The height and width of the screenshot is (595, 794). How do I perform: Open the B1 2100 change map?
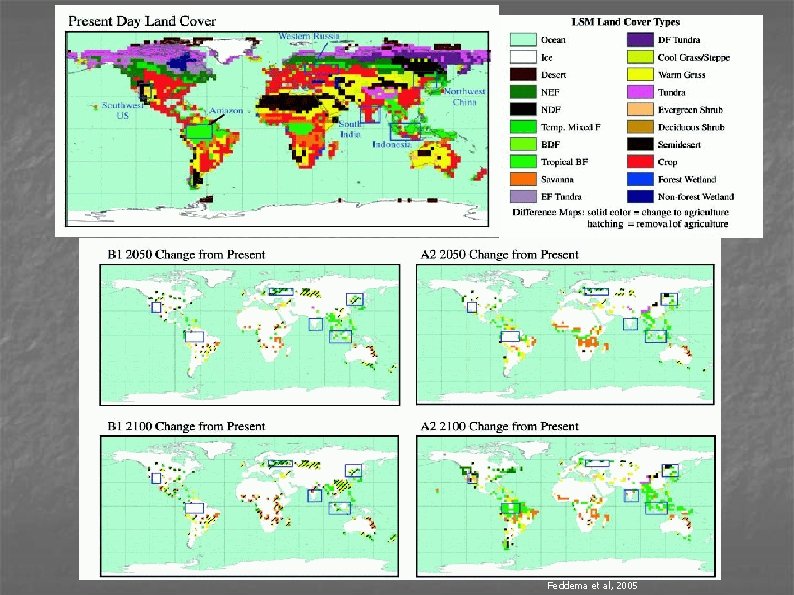point(250,506)
